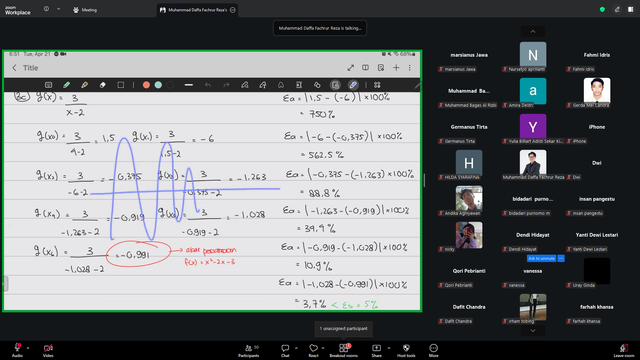
Task: Unmute microphone with Audio button
Action: pyautogui.click(x=17, y=350)
